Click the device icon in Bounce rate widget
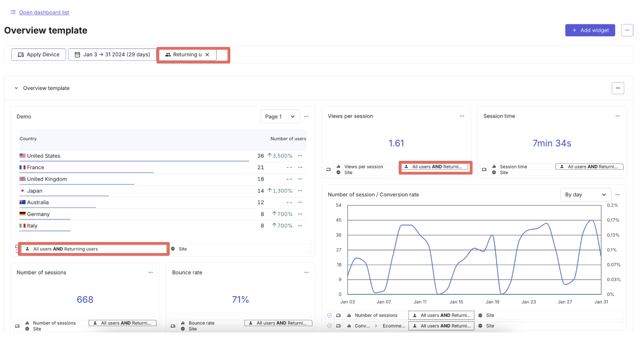Viewport: 644px width, 337px height. tap(173, 326)
